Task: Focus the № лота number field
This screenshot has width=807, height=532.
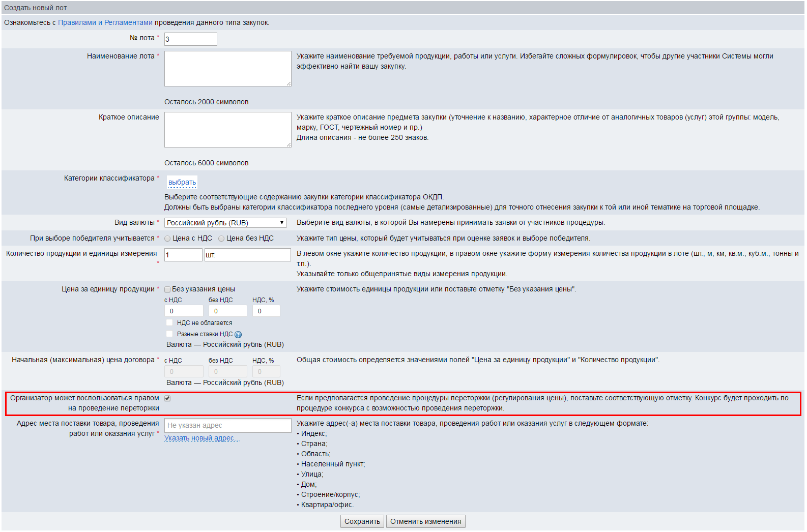Action: (x=190, y=39)
